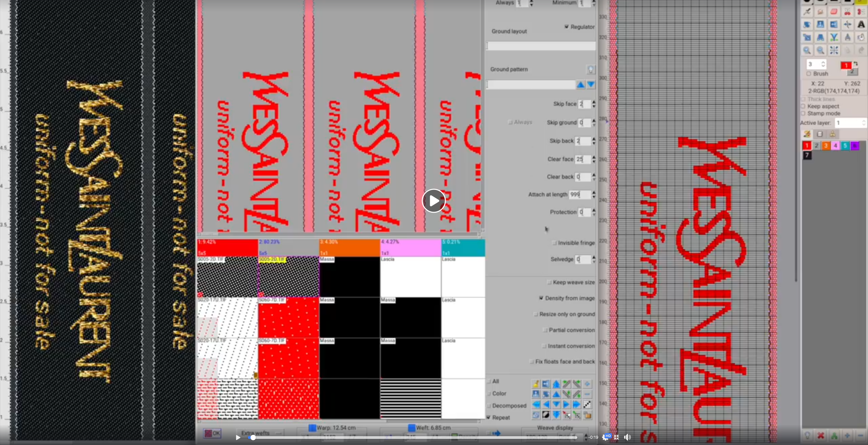
Task: Enable Instant conversion checkbox
Action: 544,346
